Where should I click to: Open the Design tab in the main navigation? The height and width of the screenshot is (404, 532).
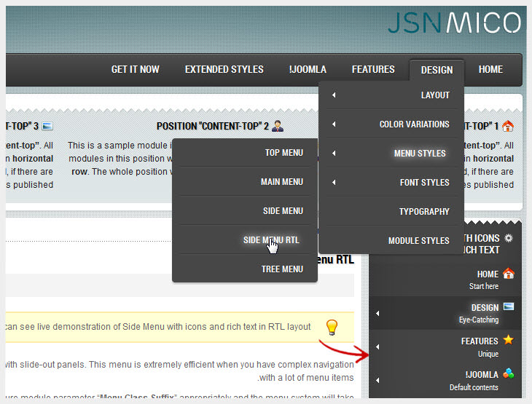[437, 70]
